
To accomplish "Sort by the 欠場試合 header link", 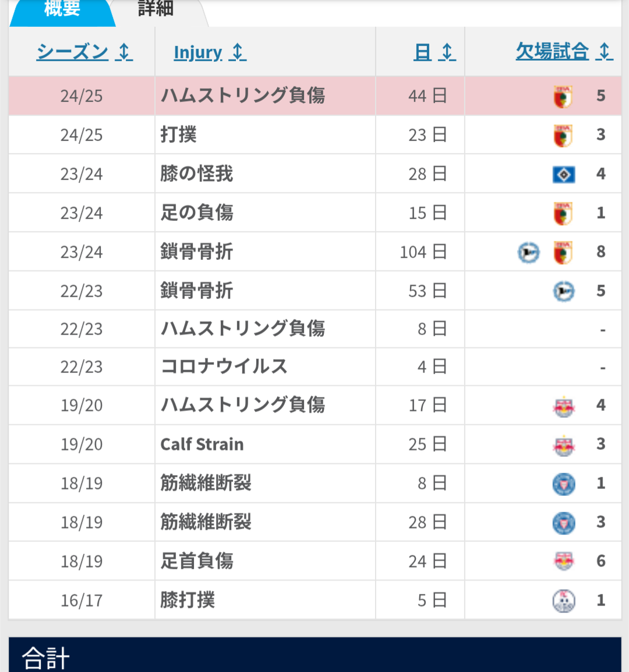I will [x=552, y=52].
